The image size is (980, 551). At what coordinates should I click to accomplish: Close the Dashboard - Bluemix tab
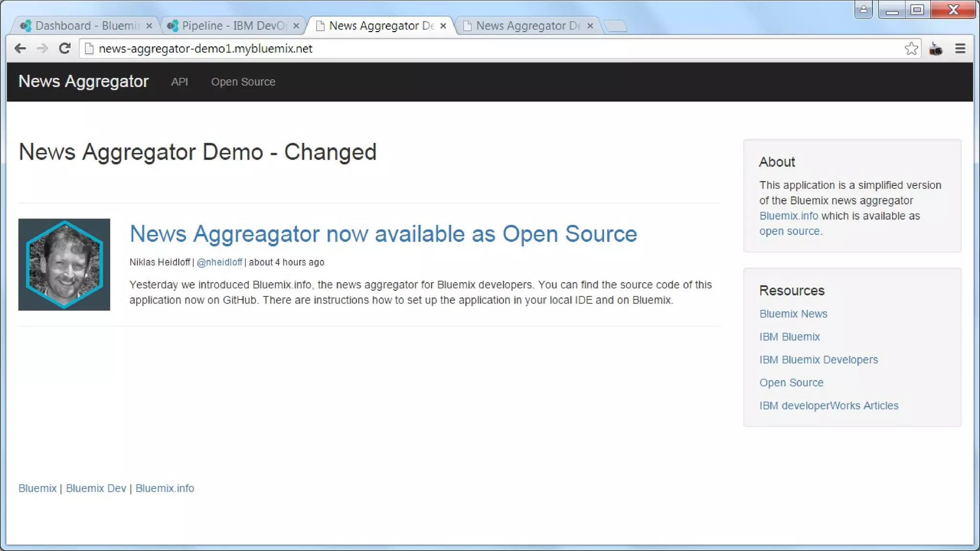[149, 26]
